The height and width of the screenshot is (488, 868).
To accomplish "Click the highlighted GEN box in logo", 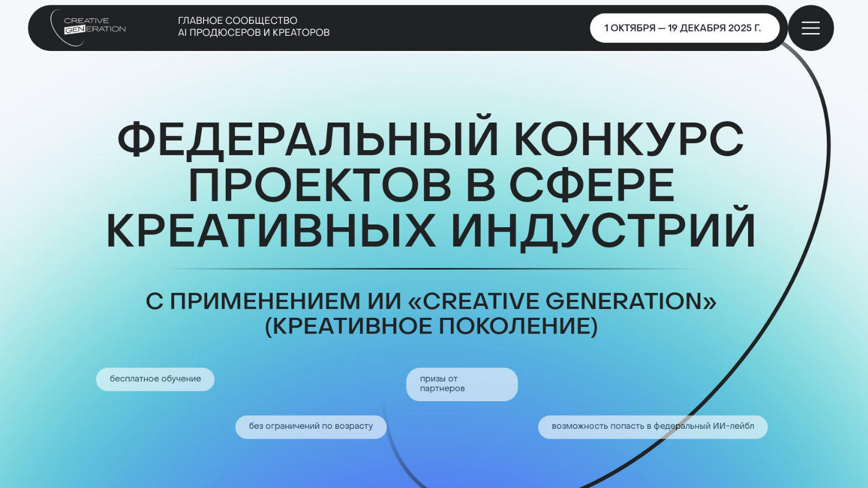I will (74, 30).
